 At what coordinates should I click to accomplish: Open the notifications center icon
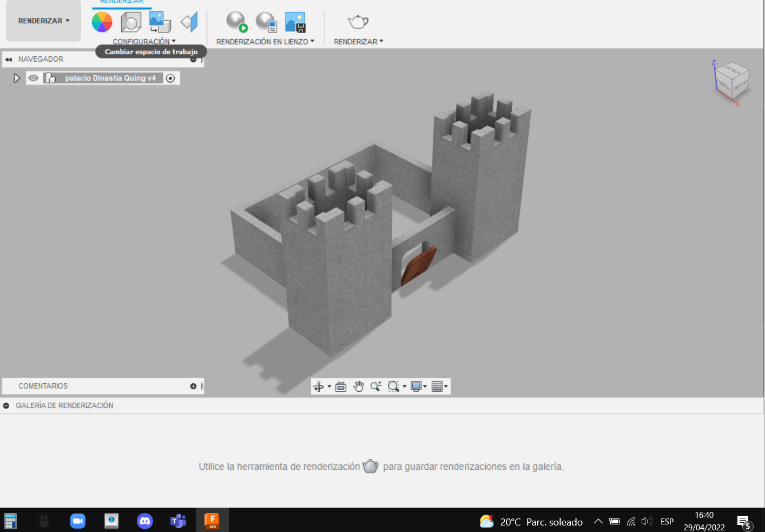[x=744, y=522]
